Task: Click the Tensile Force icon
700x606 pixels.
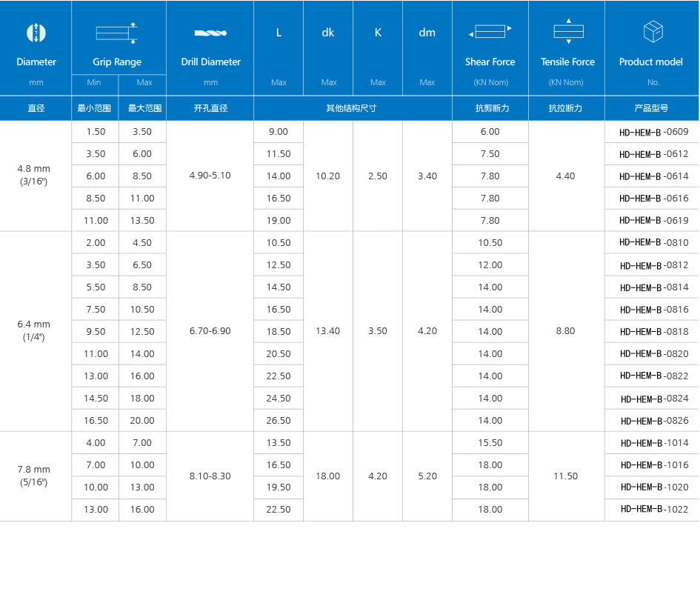Action: [567, 31]
